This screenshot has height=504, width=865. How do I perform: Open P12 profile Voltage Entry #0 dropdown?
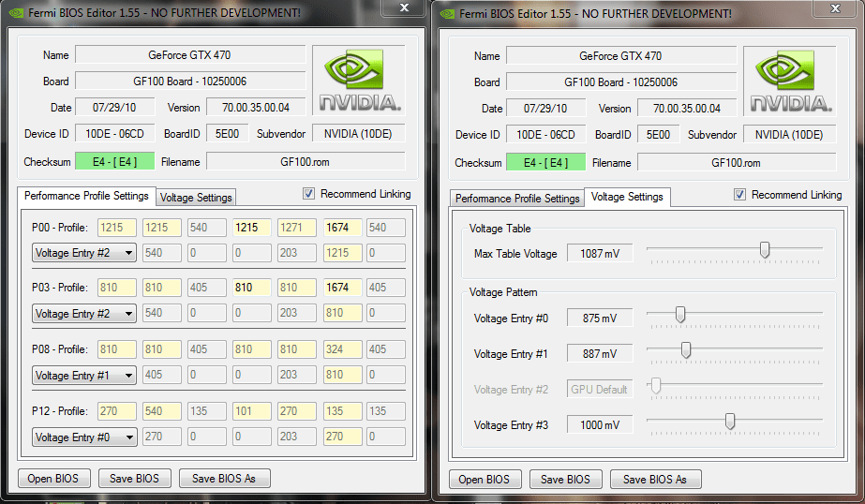pyautogui.click(x=84, y=437)
